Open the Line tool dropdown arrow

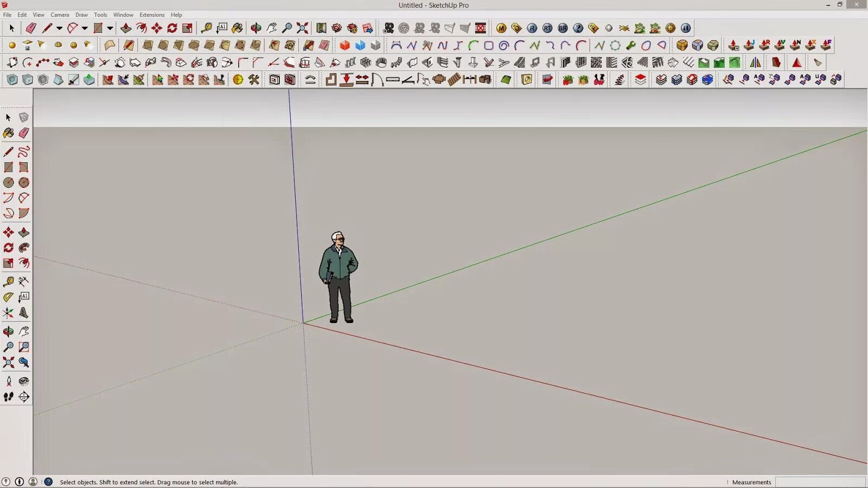click(59, 28)
